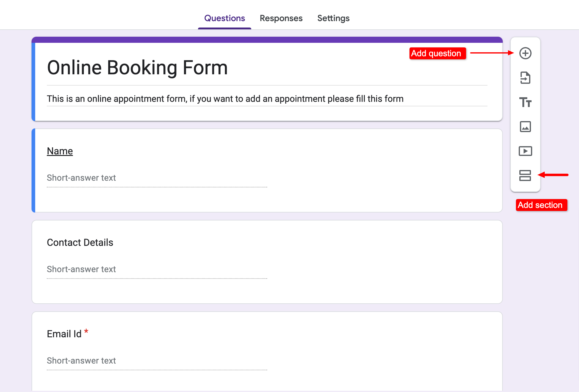Image resolution: width=579 pixels, height=392 pixels.
Task: Select the Import questions icon
Action: (525, 78)
